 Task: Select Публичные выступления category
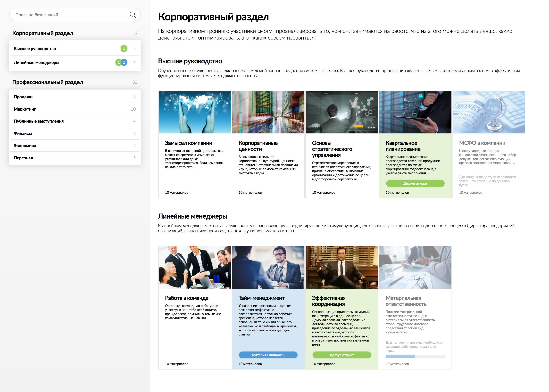(39, 121)
